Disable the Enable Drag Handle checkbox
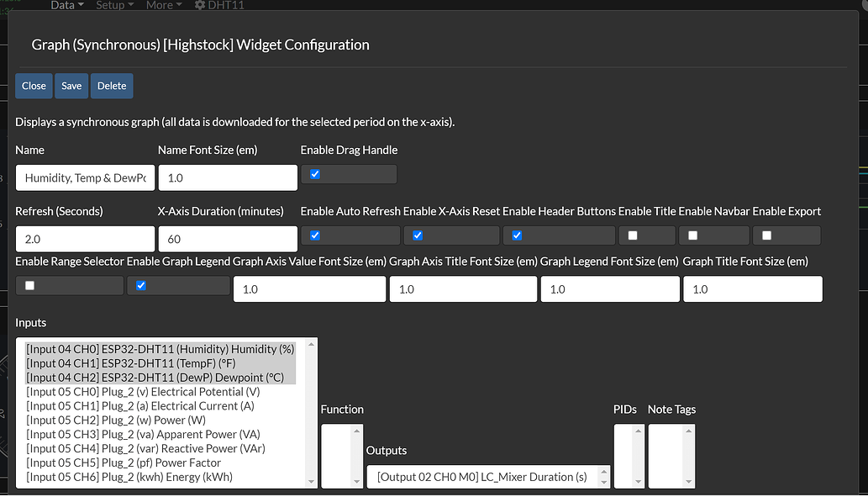868x497 pixels. click(x=315, y=174)
